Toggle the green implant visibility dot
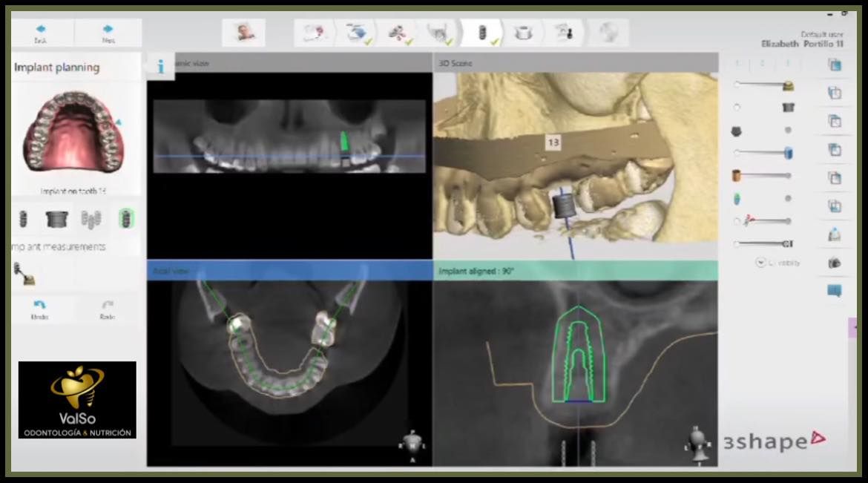 click(x=788, y=198)
